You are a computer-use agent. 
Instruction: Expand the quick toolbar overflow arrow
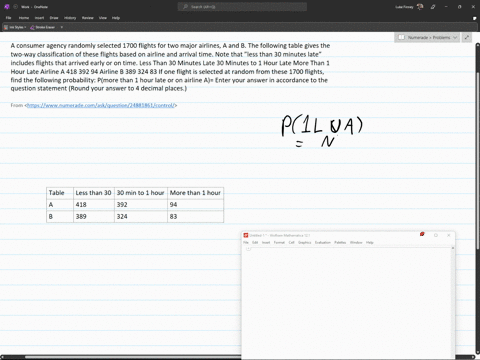tap(62, 27)
